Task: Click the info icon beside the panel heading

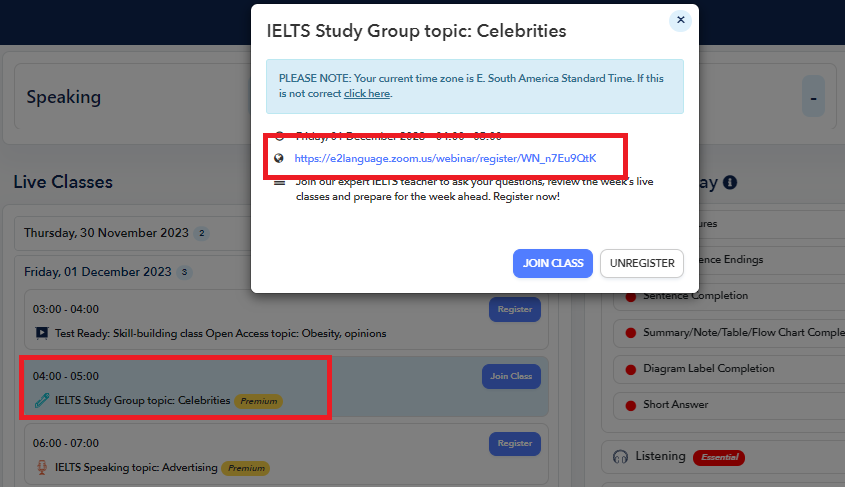Action: coord(730,183)
